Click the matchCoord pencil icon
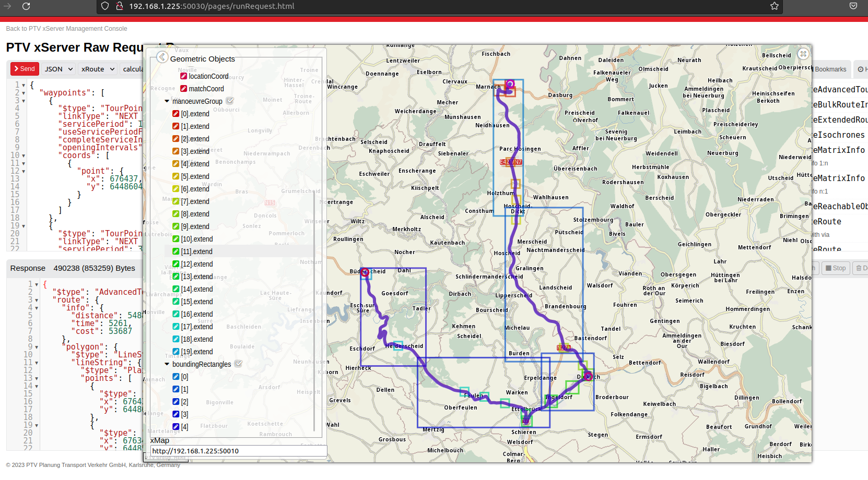Viewport: 868px width, 480px height. 184,89
